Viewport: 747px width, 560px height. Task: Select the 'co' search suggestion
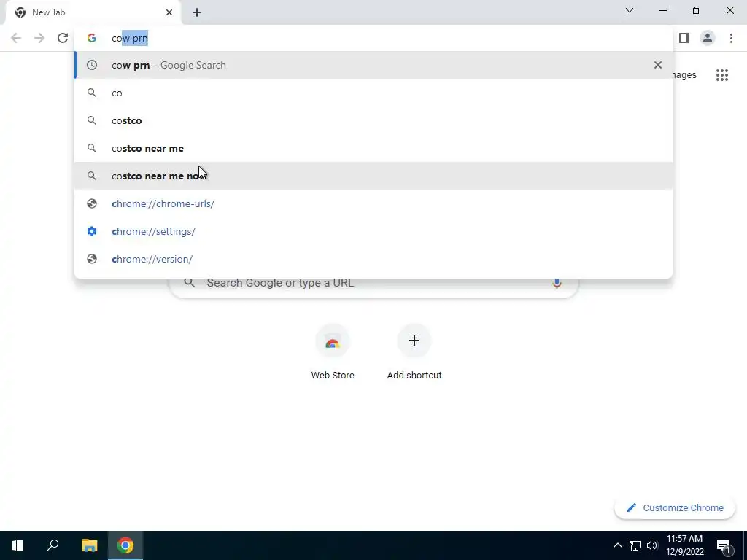(374, 93)
